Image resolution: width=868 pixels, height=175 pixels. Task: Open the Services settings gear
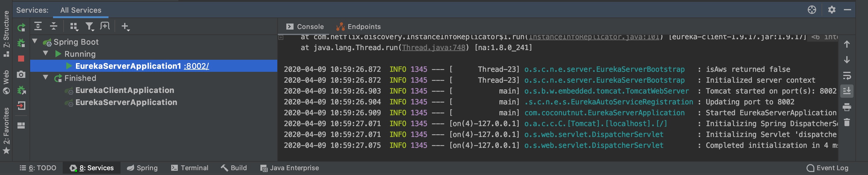point(832,10)
